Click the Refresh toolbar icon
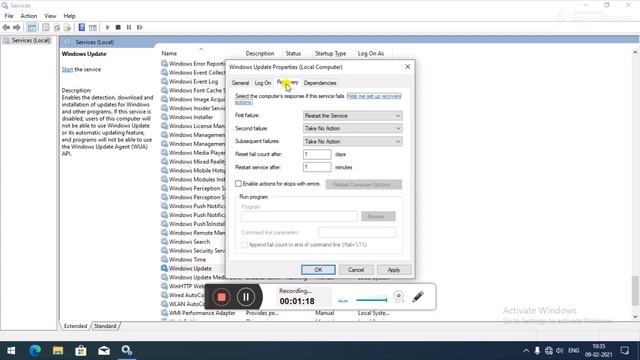 (x=57, y=27)
